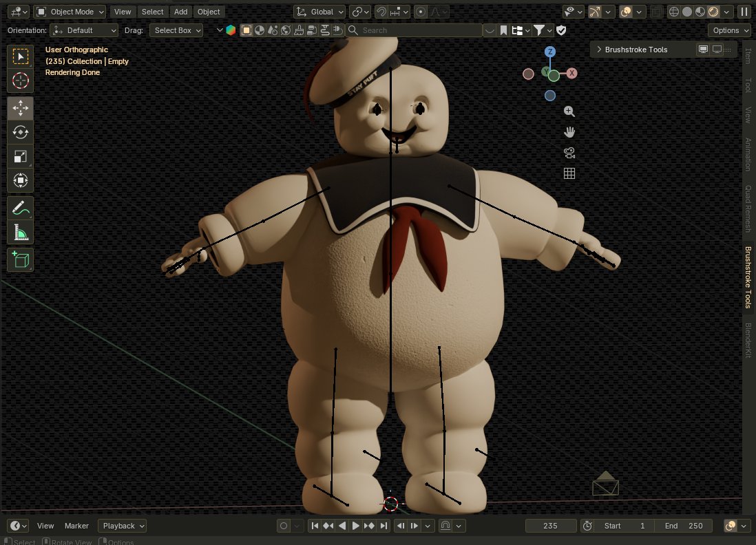Switch to wireframe viewport shading
Viewport: 756px width, 545px height.
(x=674, y=12)
